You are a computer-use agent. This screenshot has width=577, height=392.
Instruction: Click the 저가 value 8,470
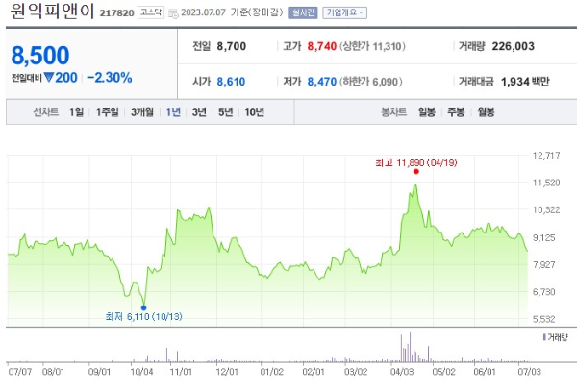[322, 82]
